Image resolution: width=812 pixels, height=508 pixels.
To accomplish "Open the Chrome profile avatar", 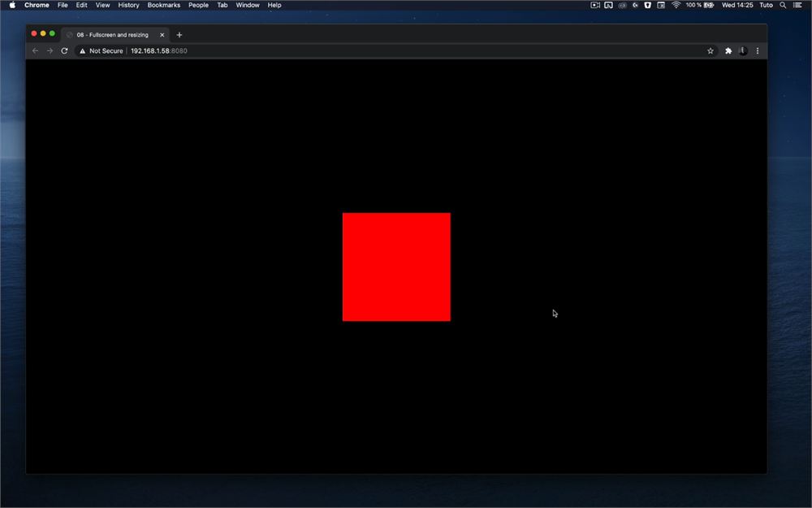I will point(743,50).
